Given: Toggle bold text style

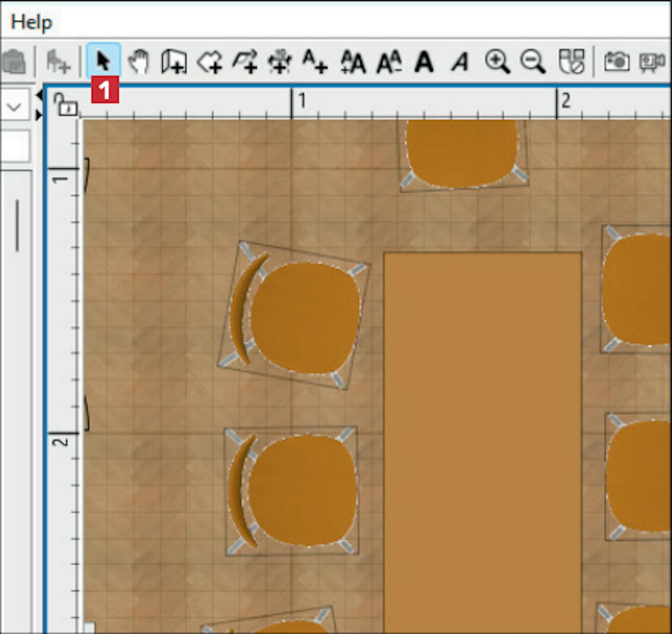Looking at the screenshot, I should pos(424,61).
